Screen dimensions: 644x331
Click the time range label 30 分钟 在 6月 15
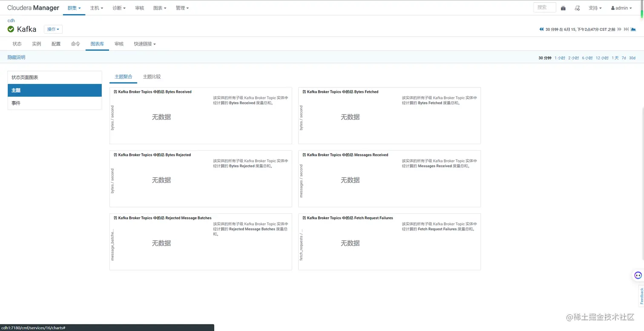pos(581,29)
